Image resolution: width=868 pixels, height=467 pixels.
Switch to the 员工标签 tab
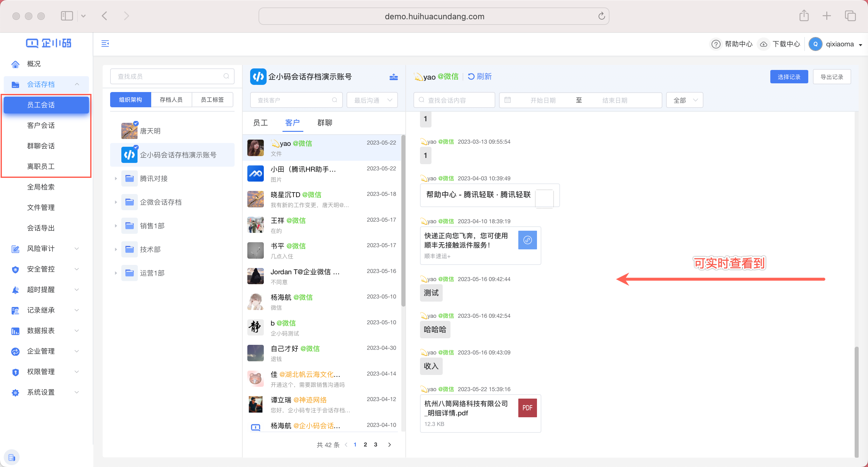212,100
